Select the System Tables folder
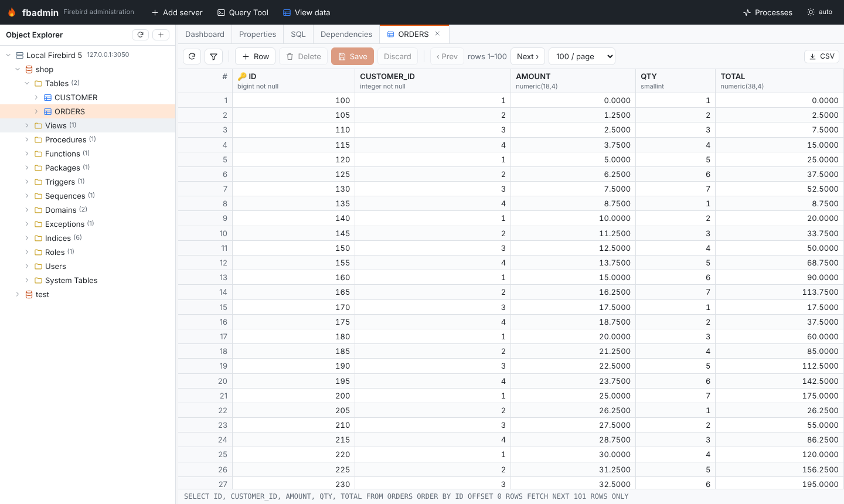Viewport: 844px width, 504px height. pos(88,280)
